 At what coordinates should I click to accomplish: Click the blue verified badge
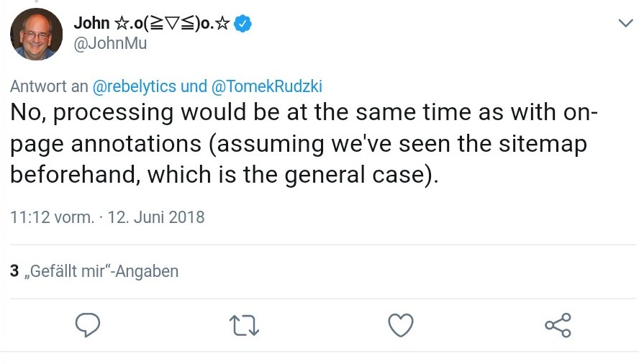pyautogui.click(x=244, y=24)
